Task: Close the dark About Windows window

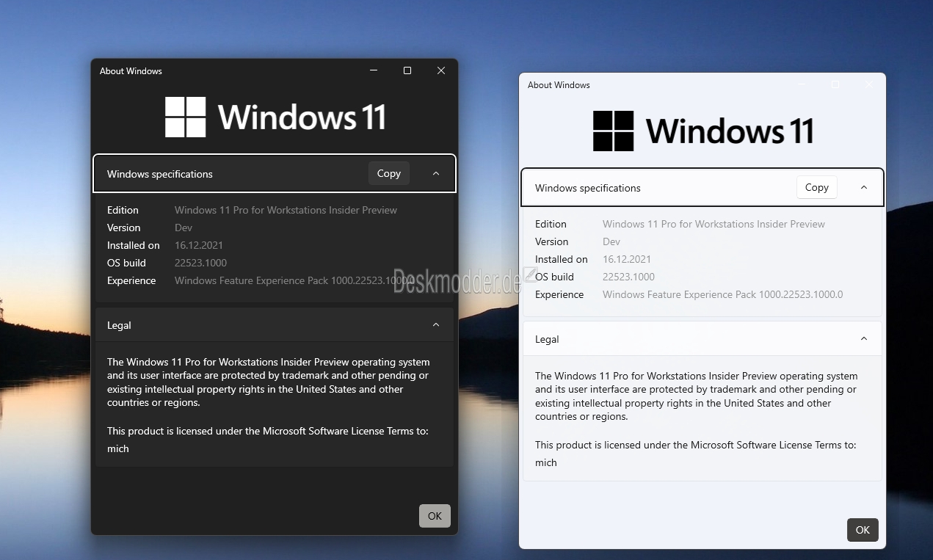Action: 441,70
